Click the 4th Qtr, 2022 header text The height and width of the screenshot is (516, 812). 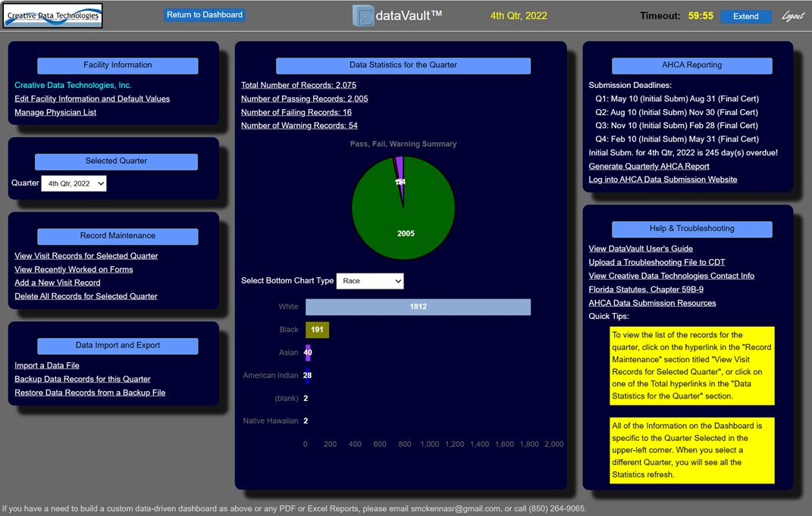click(x=519, y=16)
